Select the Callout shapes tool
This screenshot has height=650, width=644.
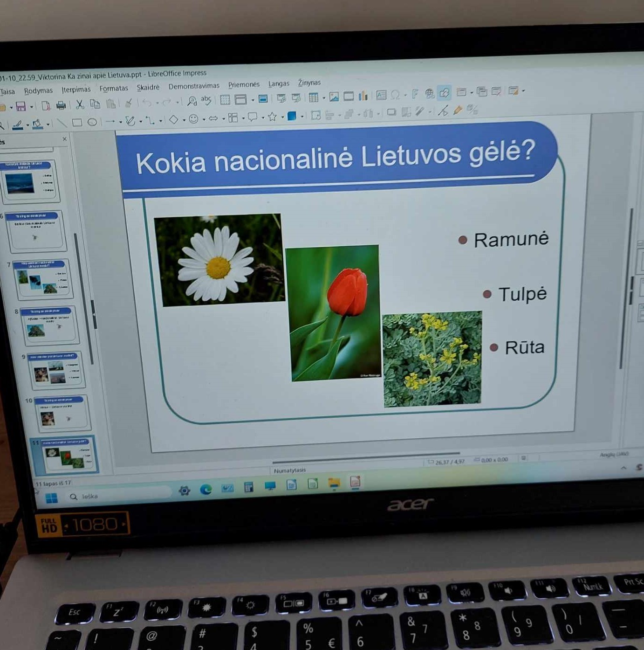253,117
